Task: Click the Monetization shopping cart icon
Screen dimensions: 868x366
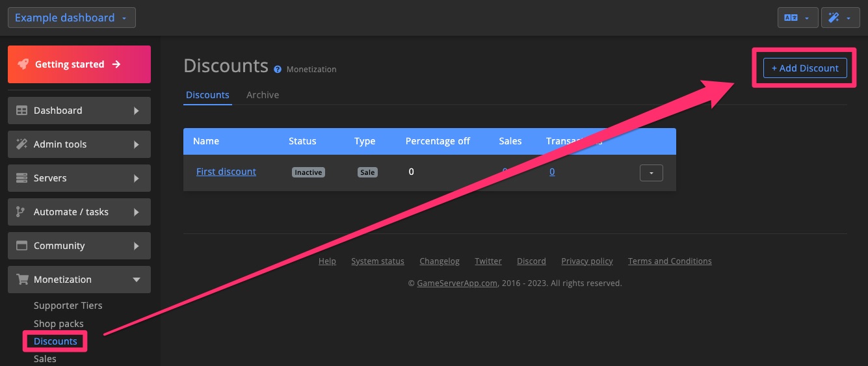Action: click(x=23, y=280)
